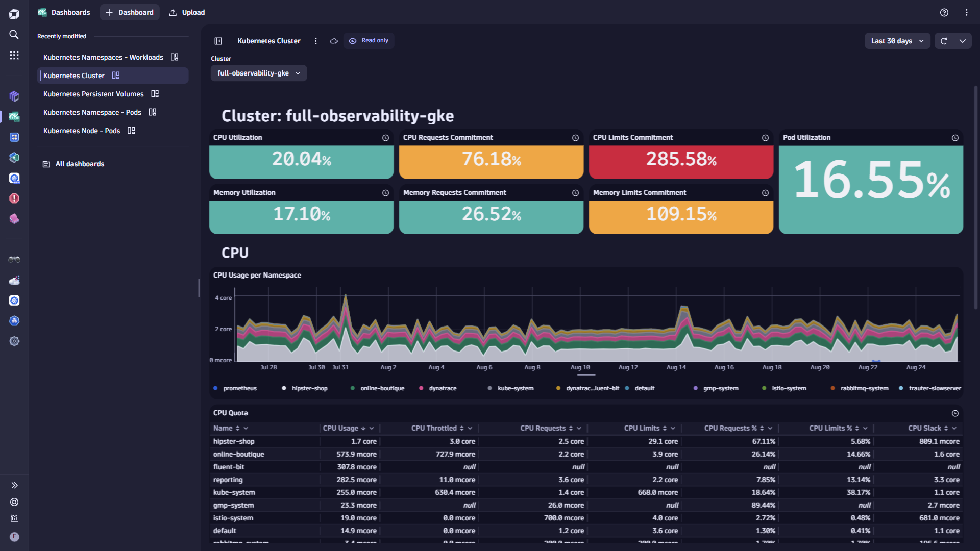Open the CPU Limits % column header menu
Screen dimensions: 980x551
point(866,428)
